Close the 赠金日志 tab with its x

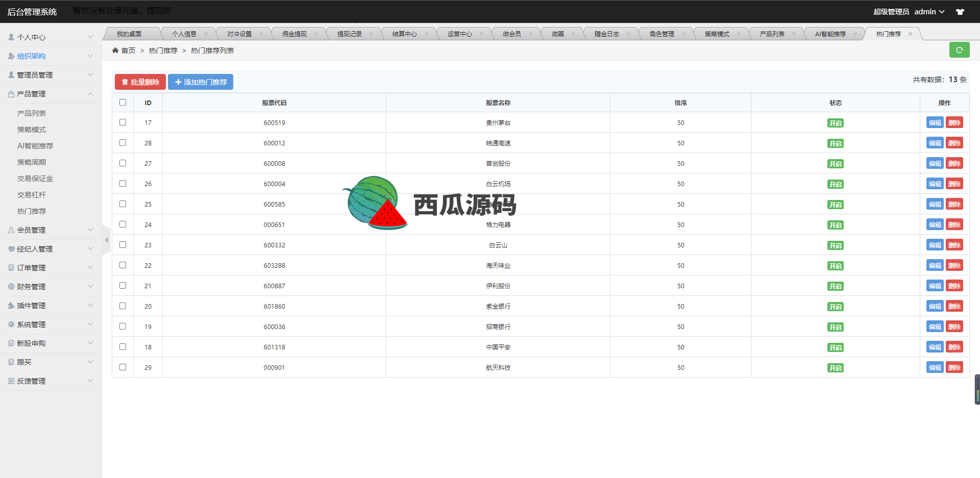(628, 34)
